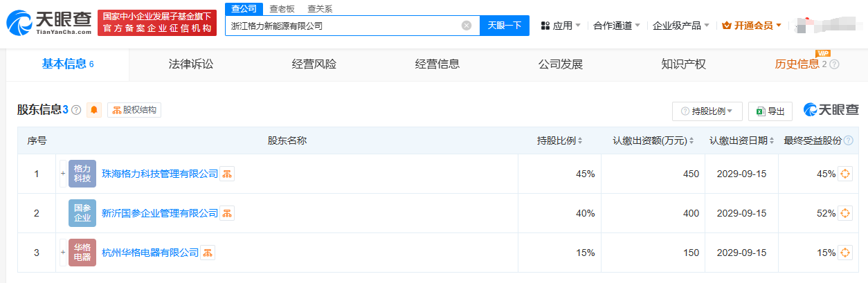Open 杭州华格电器有限公司 company link

(x=150, y=253)
